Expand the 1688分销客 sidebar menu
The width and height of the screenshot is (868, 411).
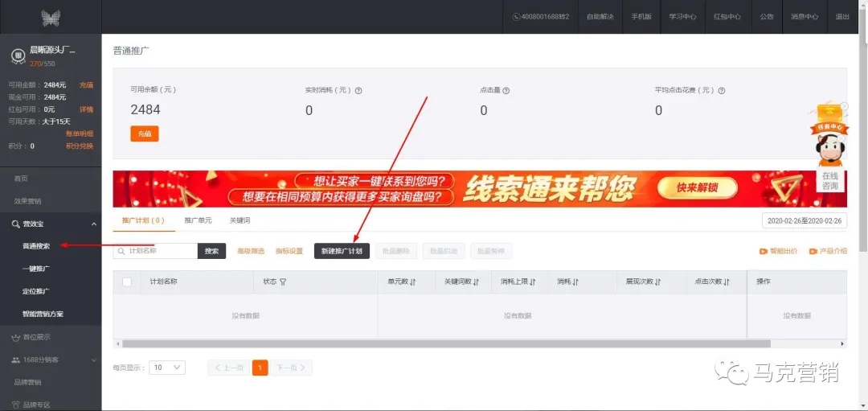[93, 360]
